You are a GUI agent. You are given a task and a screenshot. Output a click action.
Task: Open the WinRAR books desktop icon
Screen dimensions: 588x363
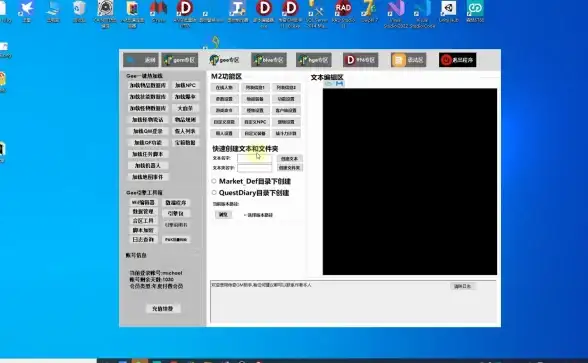132,14
